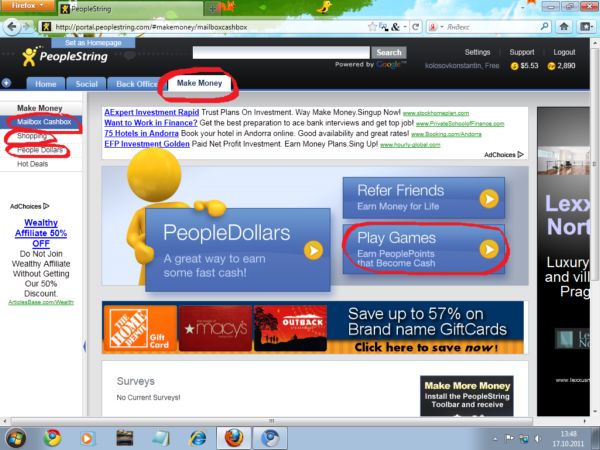Click the volume speaker tray icon
600x450 pixels.
[538, 438]
